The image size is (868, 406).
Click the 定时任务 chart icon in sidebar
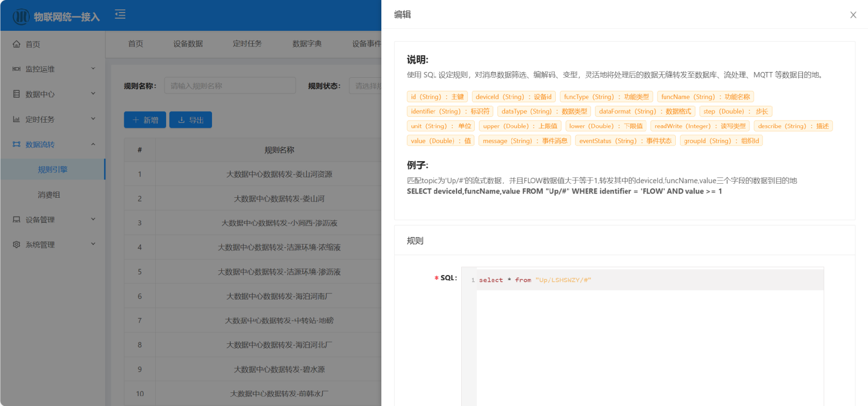click(17, 119)
